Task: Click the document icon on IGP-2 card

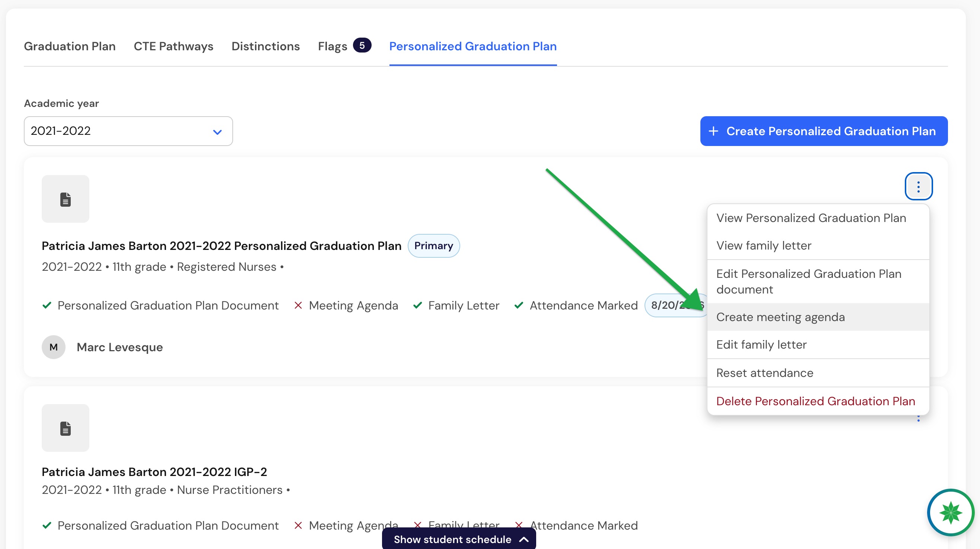Action: click(66, 428)
